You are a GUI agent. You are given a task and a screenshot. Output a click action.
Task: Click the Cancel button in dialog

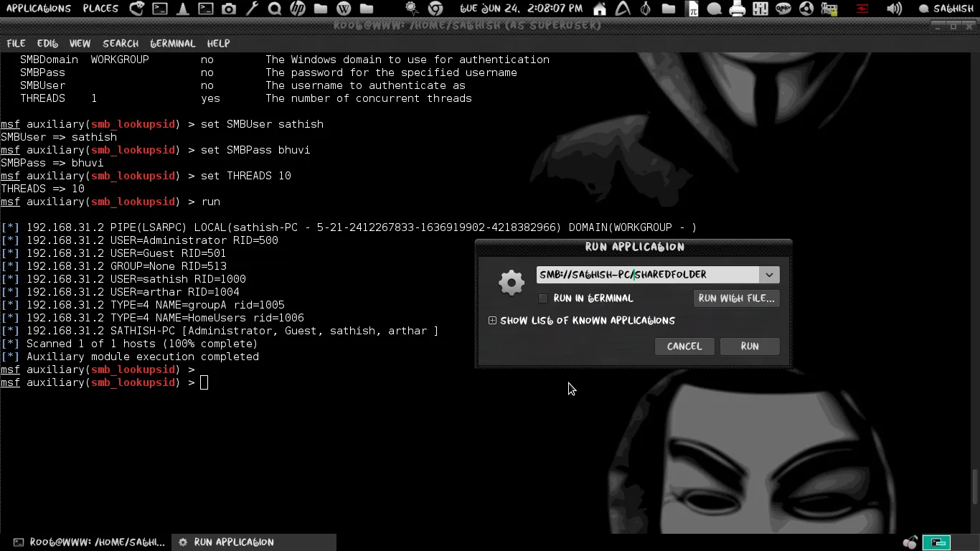click(x=684, y=346)
